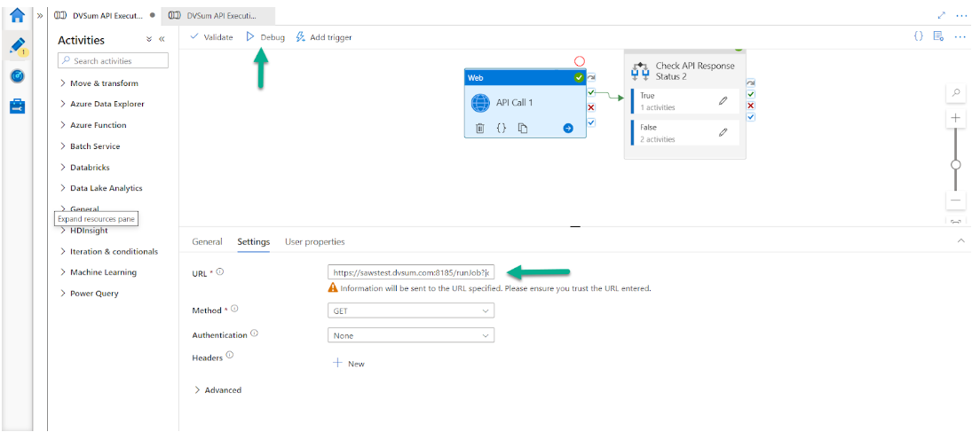Expand editor to full screen arrows
Image resolution: width=980 pixels, height=432 pixels.
[942, 15]
